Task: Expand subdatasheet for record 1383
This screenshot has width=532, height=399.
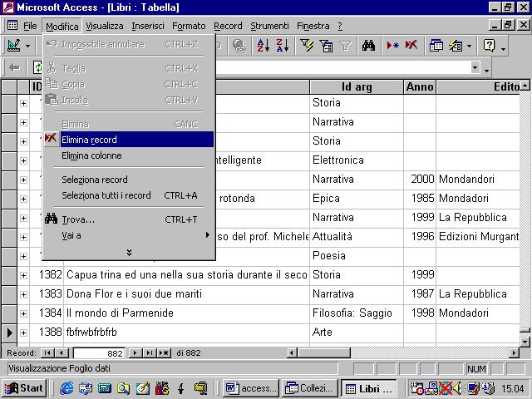Action: [x=23, y=294]
